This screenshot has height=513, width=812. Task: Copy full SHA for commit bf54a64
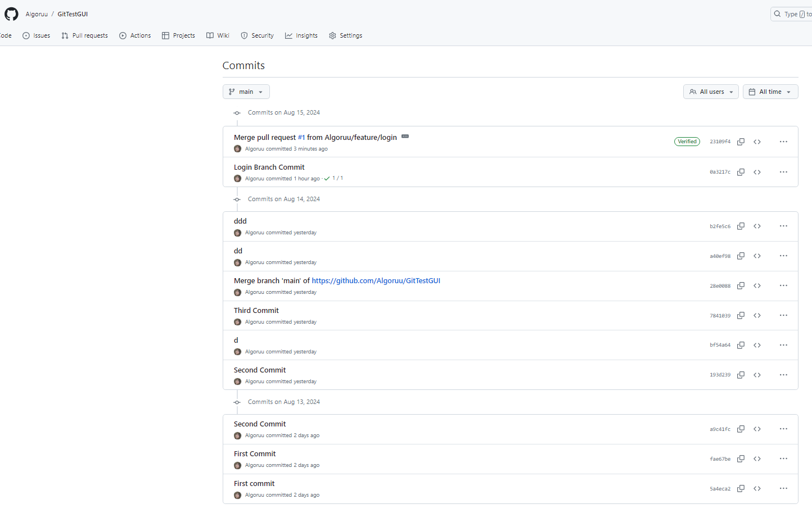(741, 345)
